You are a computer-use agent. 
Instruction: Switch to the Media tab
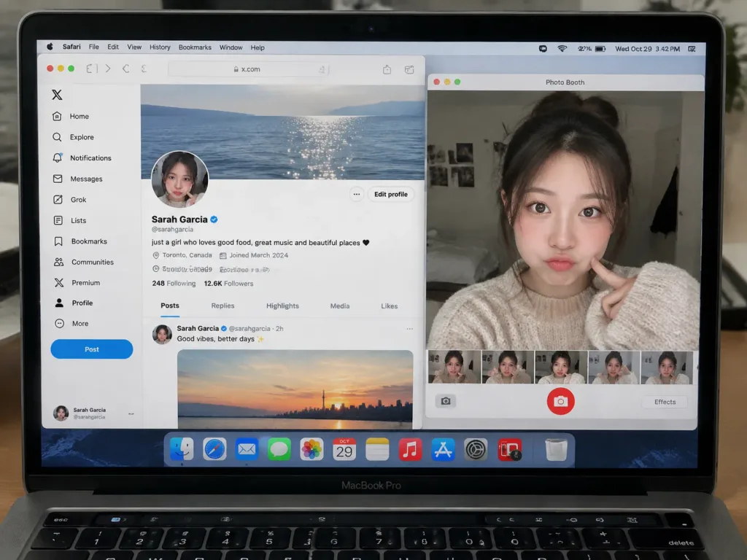coord(340,306)
